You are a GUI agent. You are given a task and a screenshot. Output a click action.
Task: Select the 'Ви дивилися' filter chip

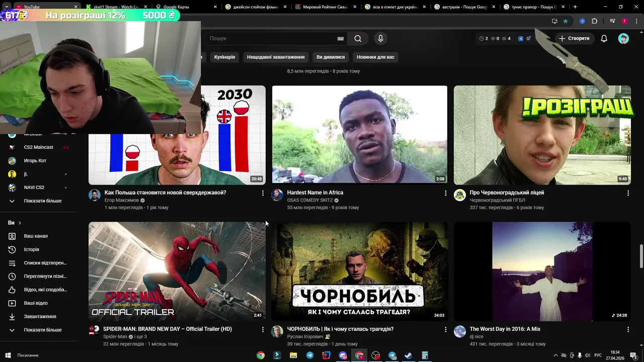click(331, 57)
